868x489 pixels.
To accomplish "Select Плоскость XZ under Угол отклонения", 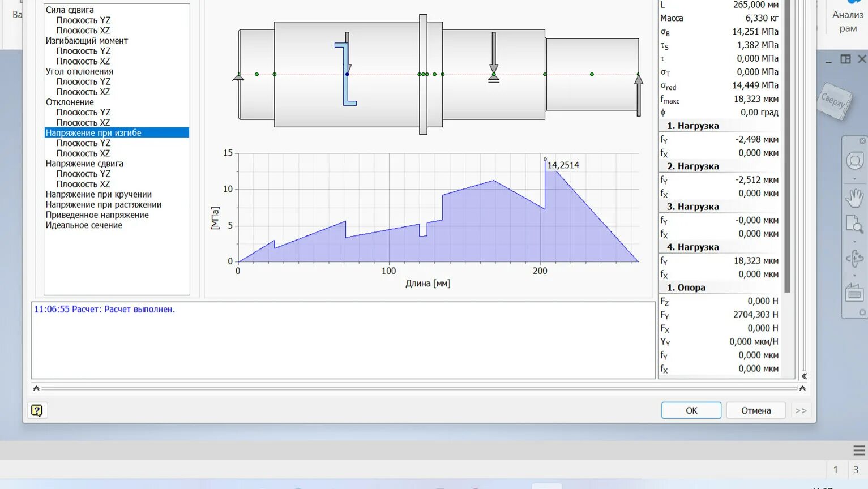I will [x=83, y=92].
